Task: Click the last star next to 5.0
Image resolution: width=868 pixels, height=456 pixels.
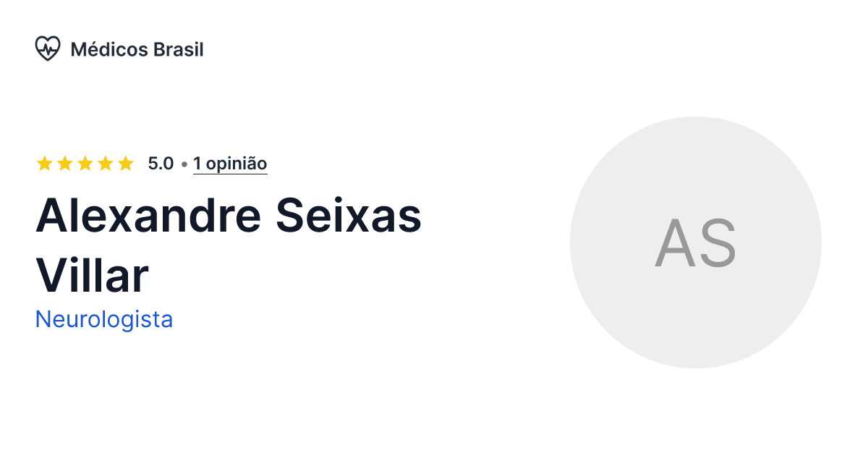Action: [124, 163]
